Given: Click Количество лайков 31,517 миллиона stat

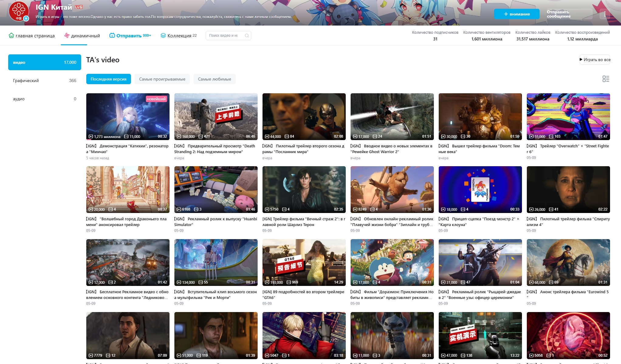Looking at the screenshot, I should pyautogui.click(x=533, y=36).
